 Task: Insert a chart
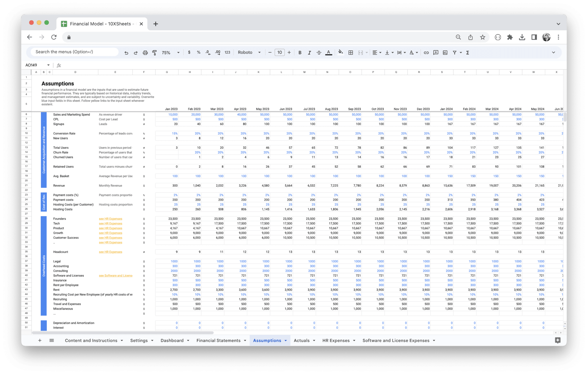click(x=445, y=53)
